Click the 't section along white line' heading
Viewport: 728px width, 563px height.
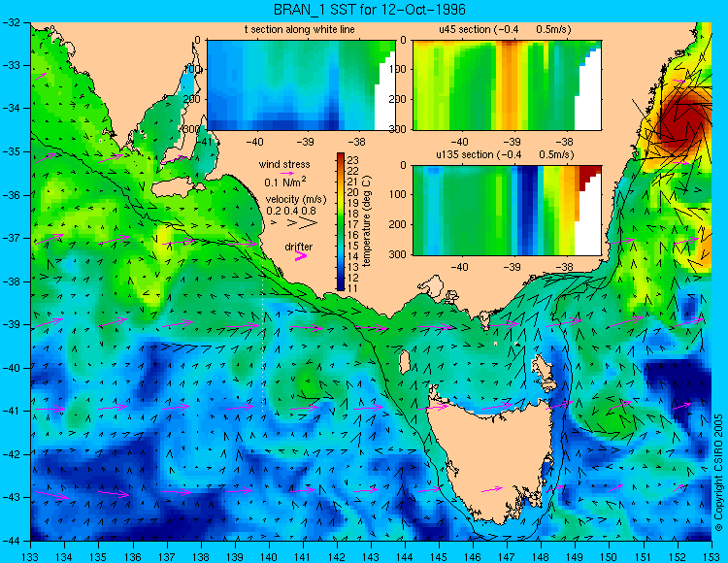point(300,29)
